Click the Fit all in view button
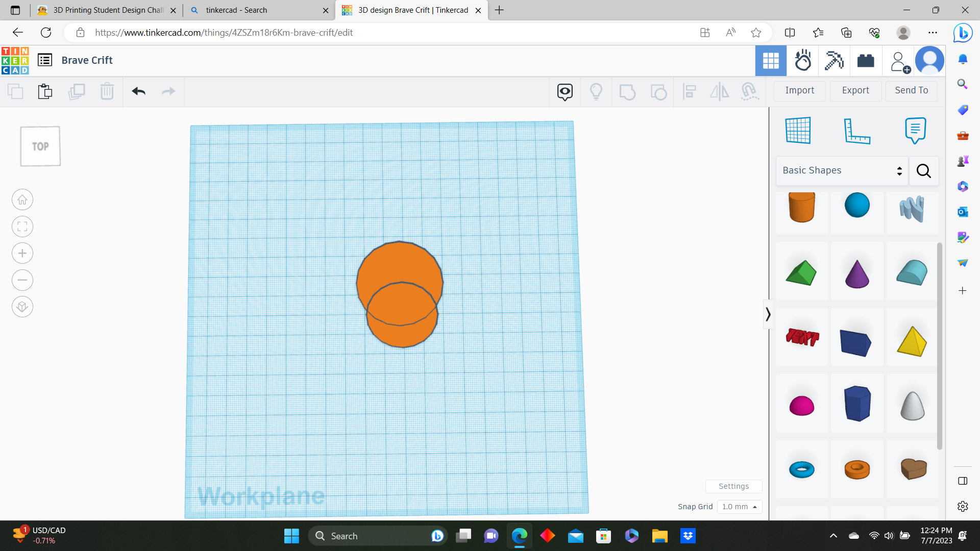Screen dimensions: 980x551 [x=22, y=227]
